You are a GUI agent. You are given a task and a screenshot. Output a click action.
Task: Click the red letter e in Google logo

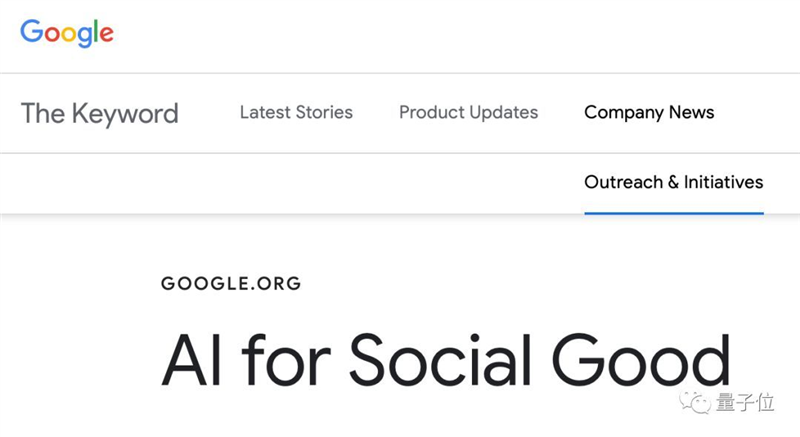click(x=105, y=34)
